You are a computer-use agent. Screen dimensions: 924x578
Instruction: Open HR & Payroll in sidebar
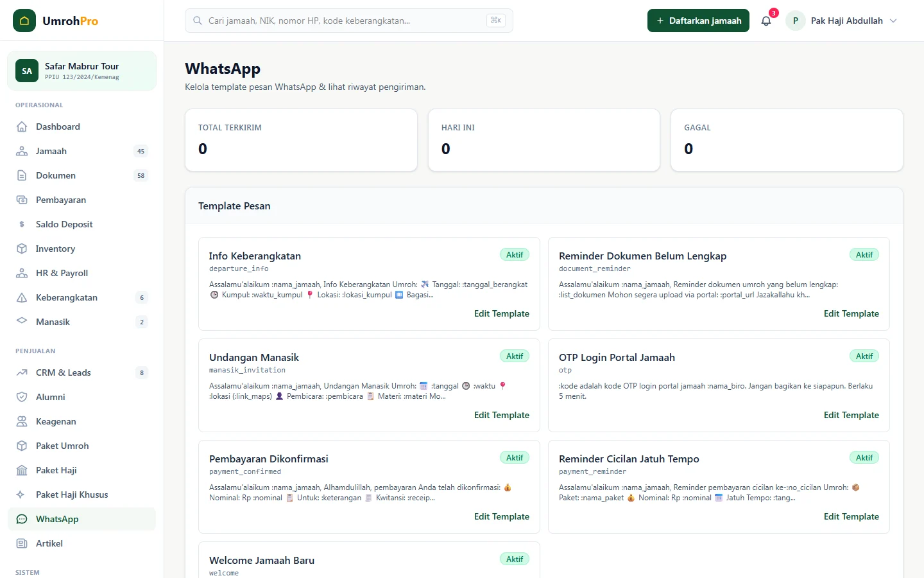[82, 273]
